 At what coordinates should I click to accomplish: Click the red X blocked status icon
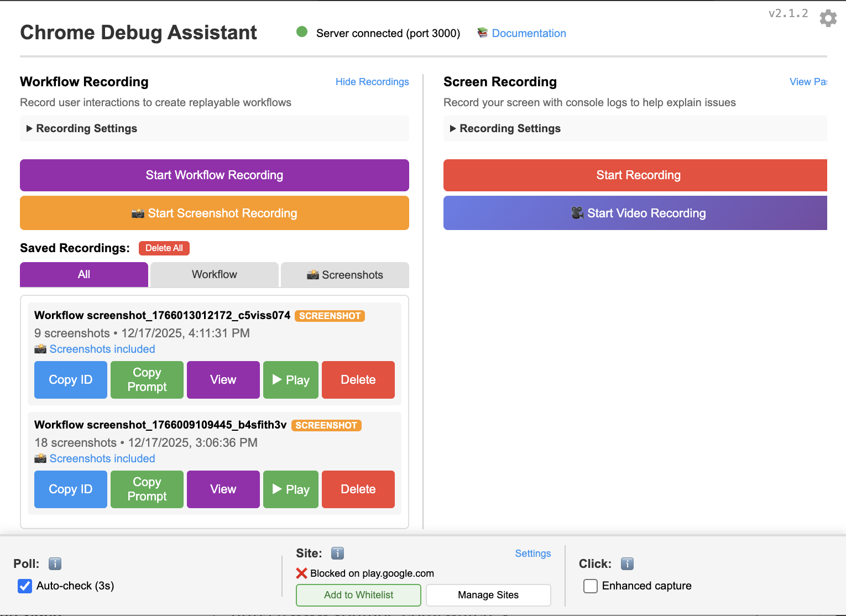(301, 573)
